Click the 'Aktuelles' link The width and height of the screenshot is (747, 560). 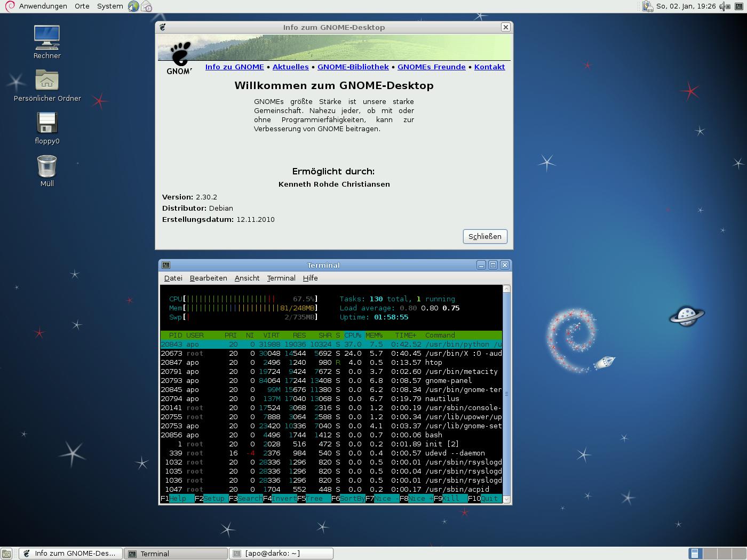(291, 67)
